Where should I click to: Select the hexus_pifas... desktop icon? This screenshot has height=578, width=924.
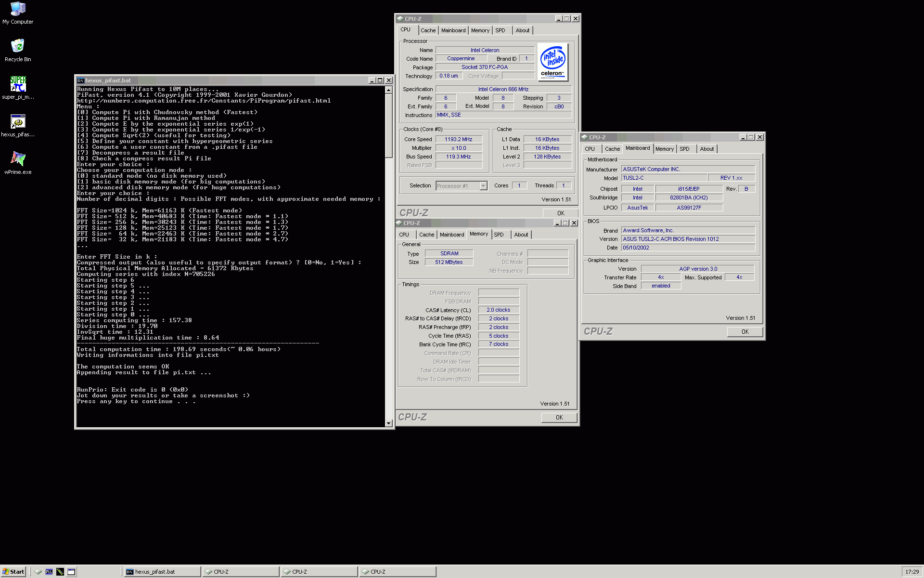[18, 125]
